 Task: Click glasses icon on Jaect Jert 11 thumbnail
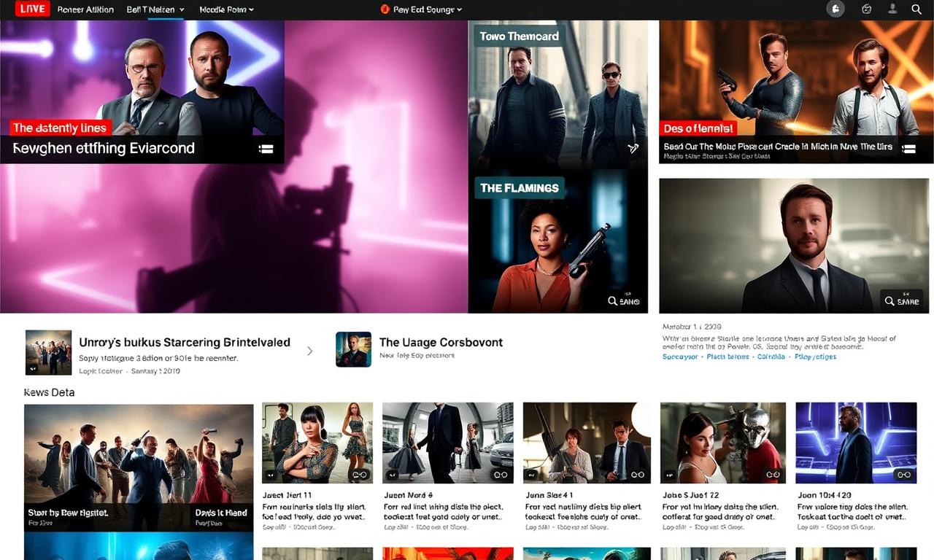359,475
